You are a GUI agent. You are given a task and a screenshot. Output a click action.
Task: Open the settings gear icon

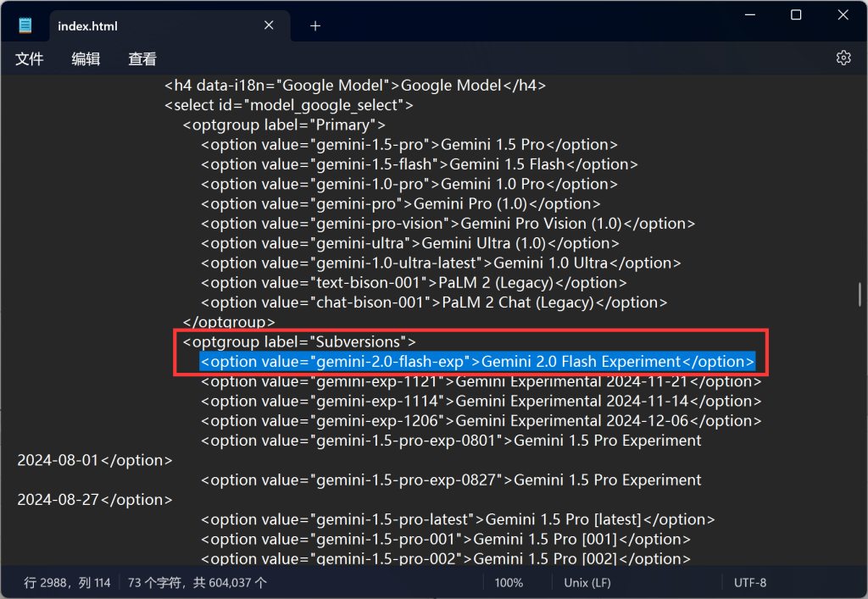point(843,58)
